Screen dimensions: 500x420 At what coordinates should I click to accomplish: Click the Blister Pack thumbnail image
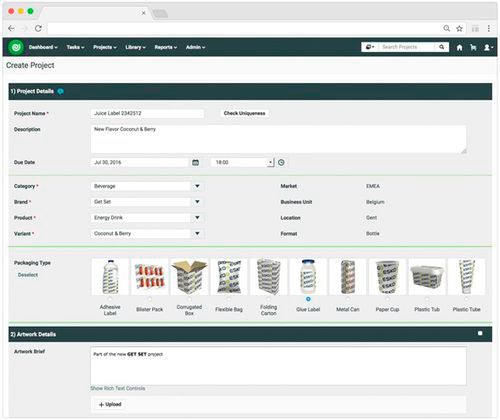[x=150, y=277]
